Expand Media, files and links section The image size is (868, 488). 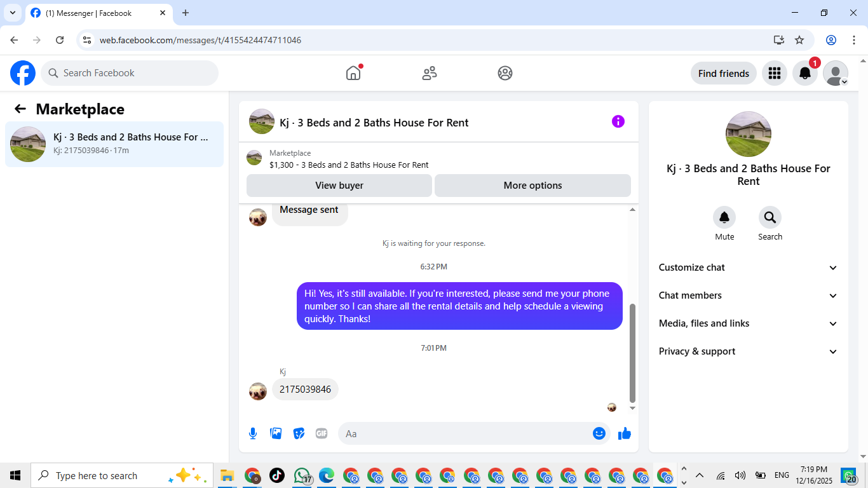[x=749, y=323]
